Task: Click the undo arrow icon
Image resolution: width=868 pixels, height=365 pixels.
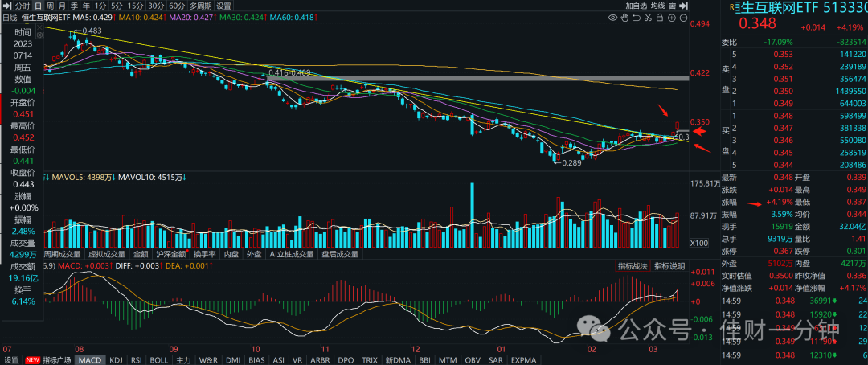Action: (x=636, y=18)
